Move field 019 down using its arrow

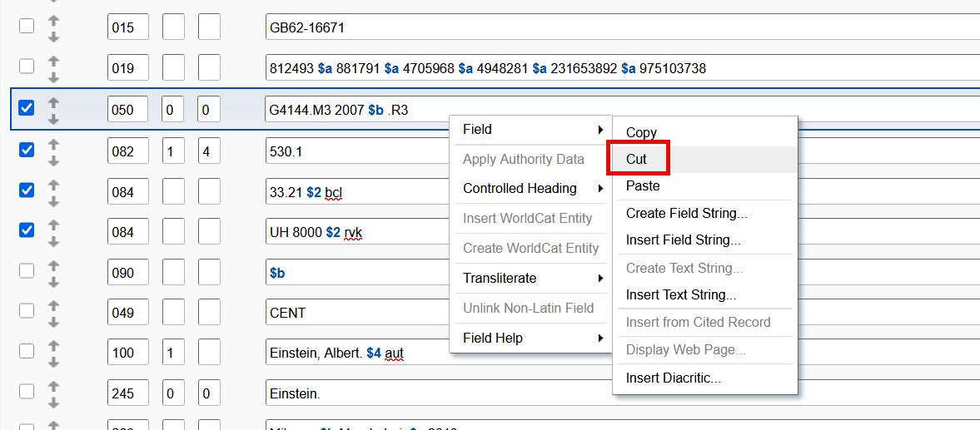(x=53, y=77)
